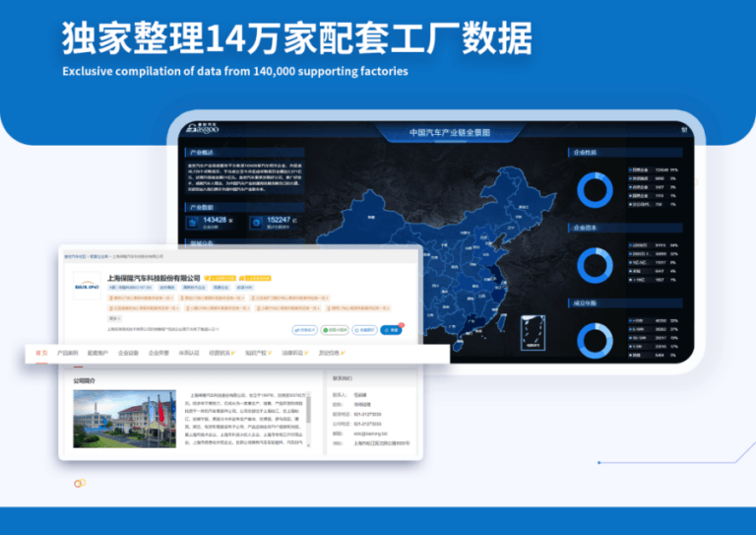Click the first outlined button in the action row
The image size is (756, 535).
[305, 330]
